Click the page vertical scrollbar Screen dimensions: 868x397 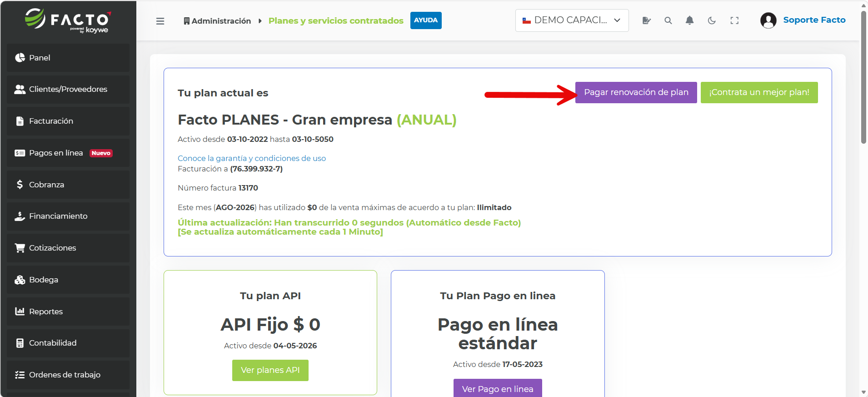pos(863,77)
